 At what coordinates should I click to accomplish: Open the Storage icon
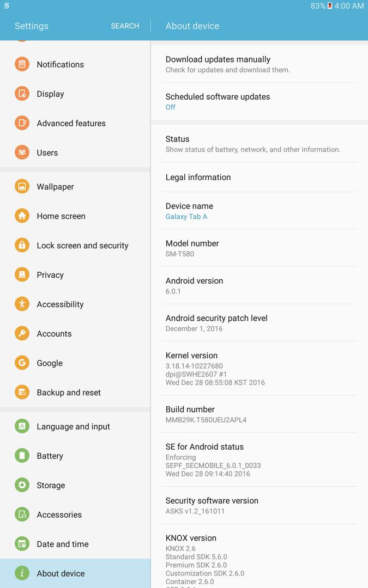click(x=22, y=485)
